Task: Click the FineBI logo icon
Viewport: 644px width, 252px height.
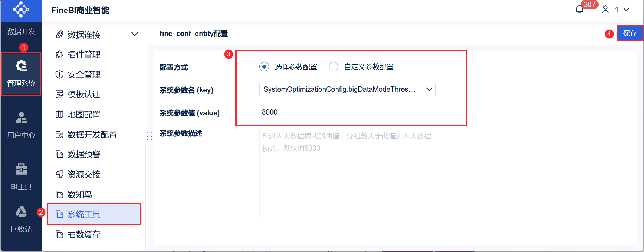Action: (x=21, y=10)
